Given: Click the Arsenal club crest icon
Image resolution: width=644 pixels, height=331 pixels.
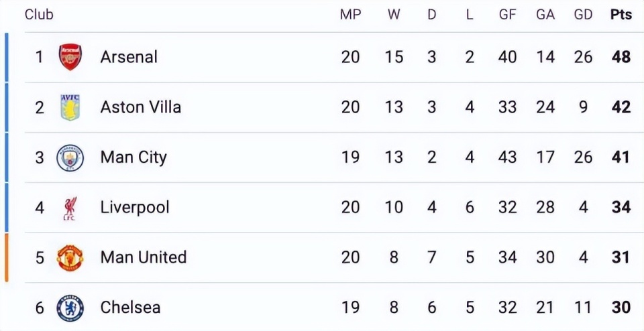Looking at the screenshot, I should click(70, 57).
